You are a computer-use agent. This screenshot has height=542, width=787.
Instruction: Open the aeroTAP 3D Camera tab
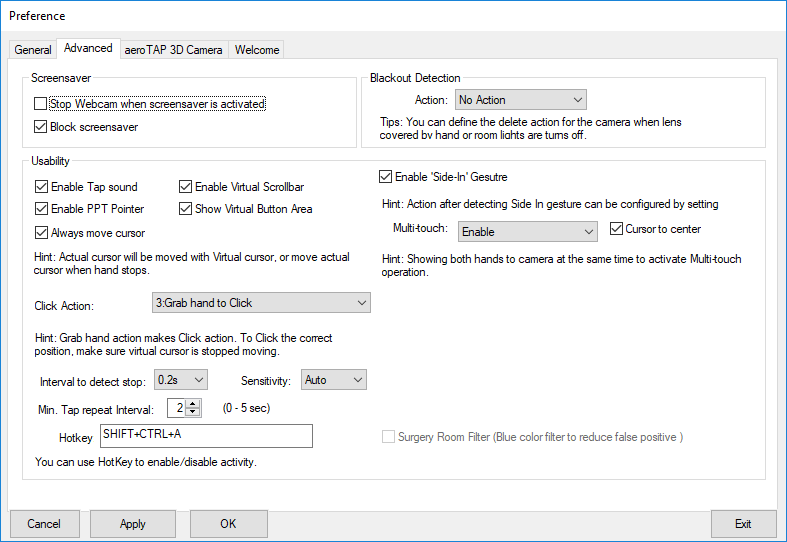[174, 50]
